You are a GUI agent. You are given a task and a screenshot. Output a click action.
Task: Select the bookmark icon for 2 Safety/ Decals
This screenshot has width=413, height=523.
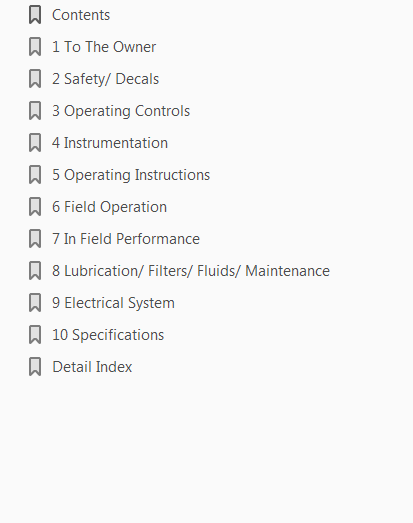(35, 79)
